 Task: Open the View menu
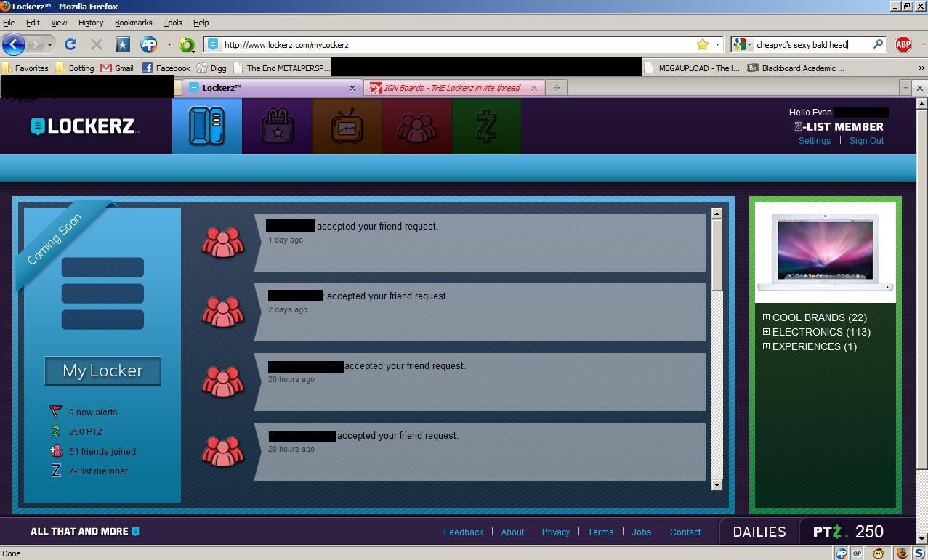tap(59, 23)
